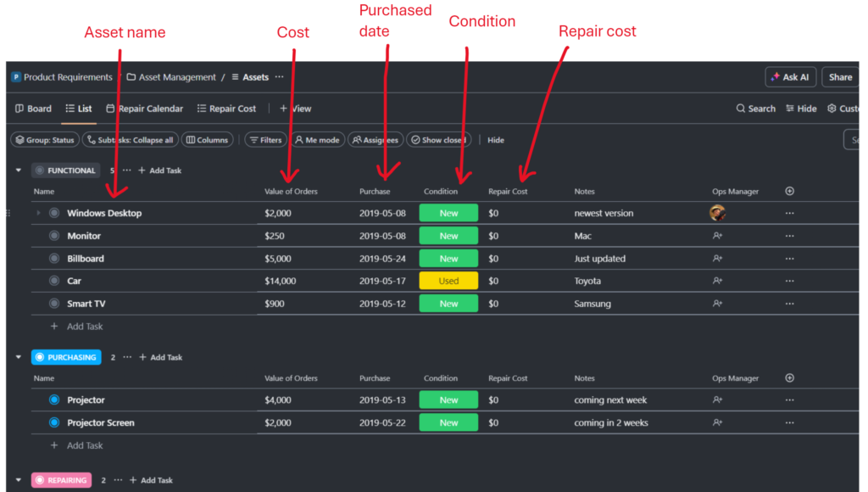The image size is (868, 492).
Task: Switch to the Board view tab
Action: pos(33,109)
